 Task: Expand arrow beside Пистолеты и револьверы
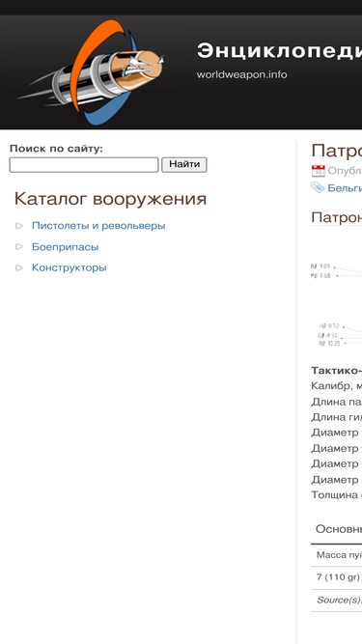tap(19, 226)
